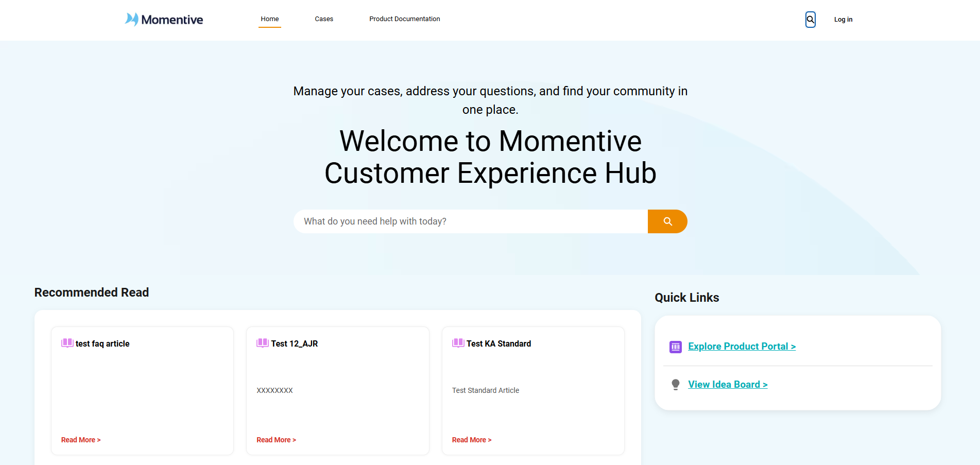Click the orange search button
980x465 pixels.
667,221
